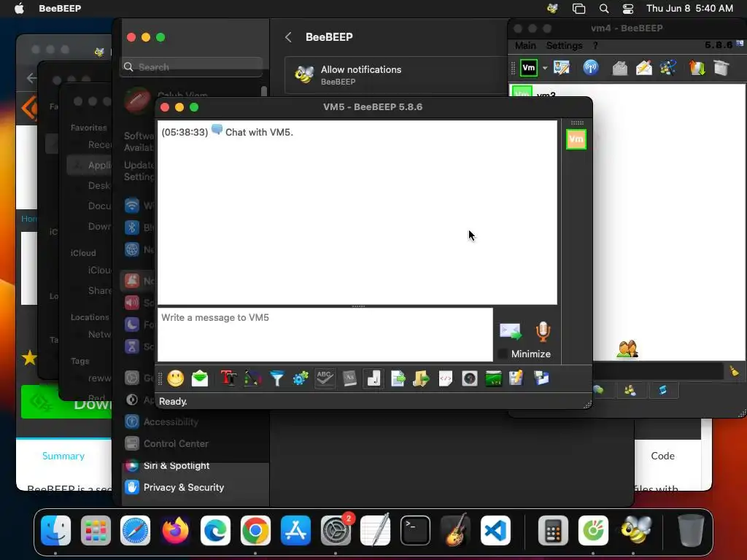Click the group users icon in vm4 window
This screenshot has width=747, height=560.
(627, 349)
